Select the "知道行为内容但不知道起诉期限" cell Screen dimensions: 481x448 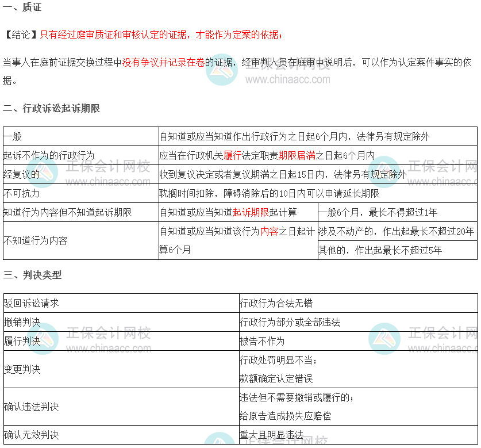click(67, 212)
